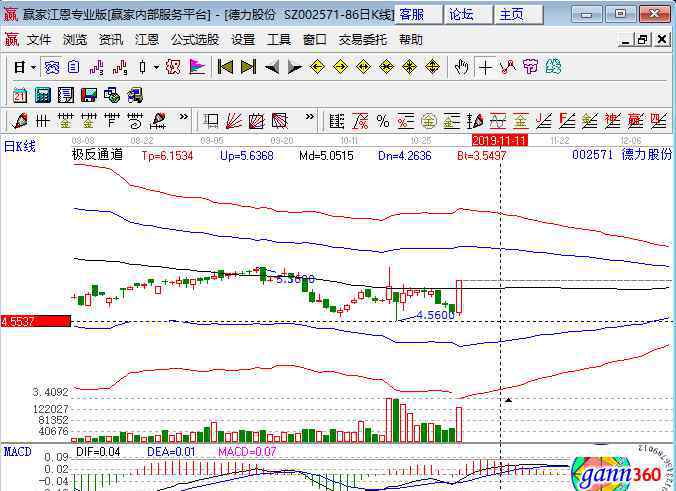Click the 4.5537 red price label
676x491 pixels.
click(x=35, y=321)
